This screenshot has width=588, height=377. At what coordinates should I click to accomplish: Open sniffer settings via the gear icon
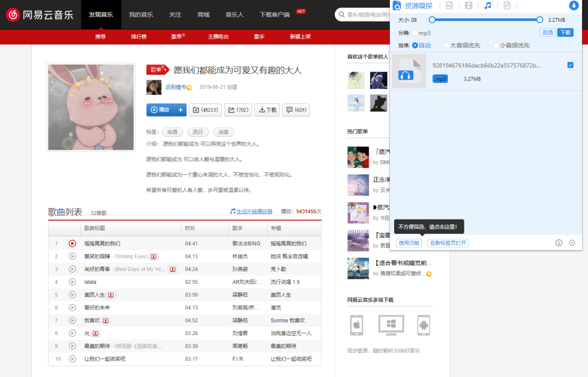click(x=571, y=242)
